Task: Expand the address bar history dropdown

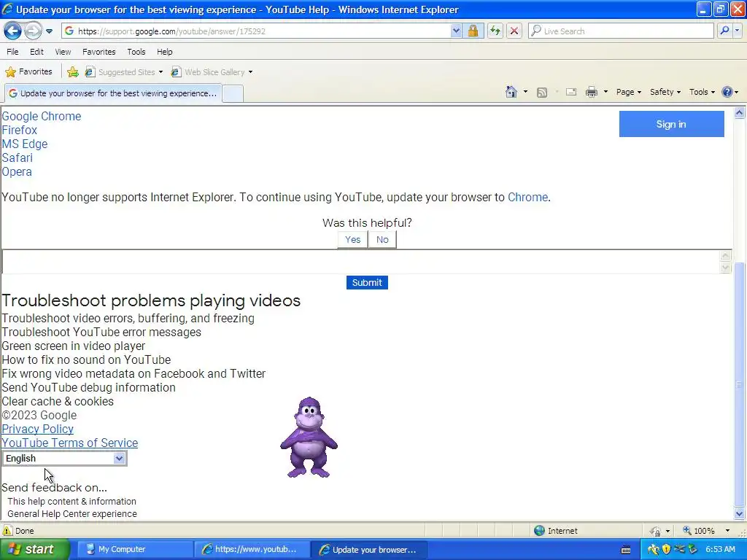Action: 456,31
